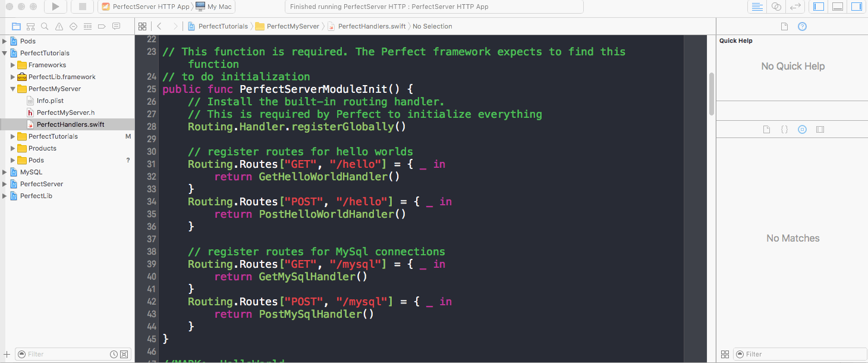The height and width of the screenshot is (363, 868).
Task: Expand the PerfectLib project
Action: 5,196
